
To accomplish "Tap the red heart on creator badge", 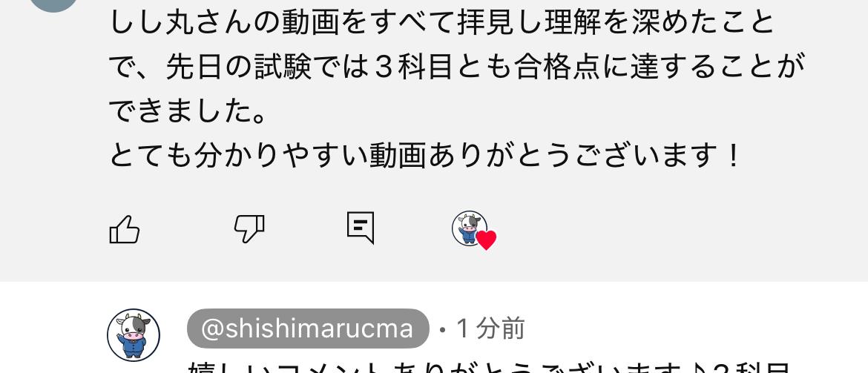I will pos(486,240).
